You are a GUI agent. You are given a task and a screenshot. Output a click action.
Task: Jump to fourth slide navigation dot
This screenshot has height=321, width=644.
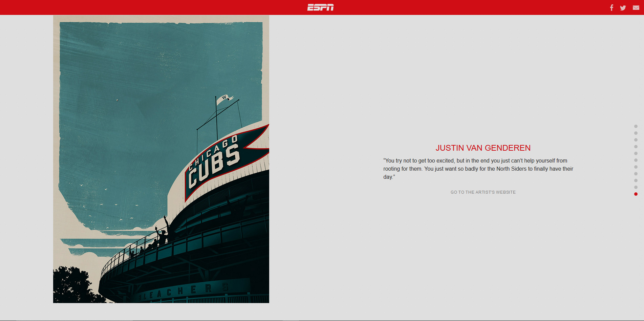click(636, 147)
